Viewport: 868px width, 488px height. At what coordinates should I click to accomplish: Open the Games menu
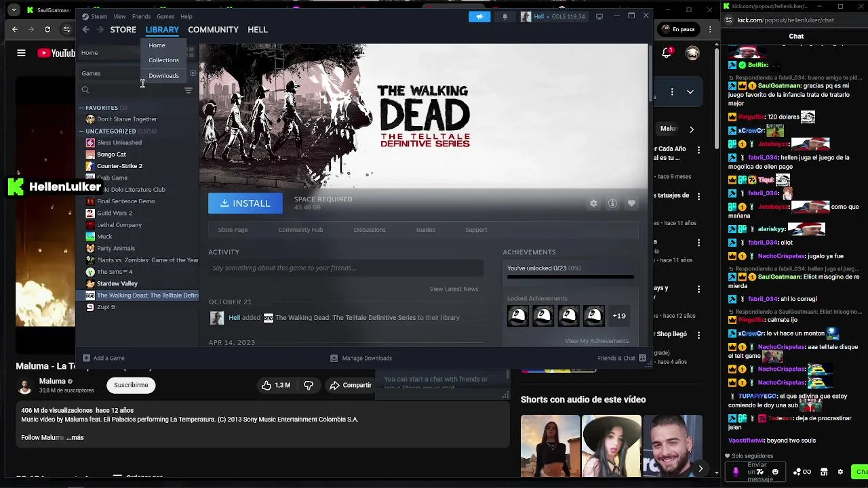165,16
